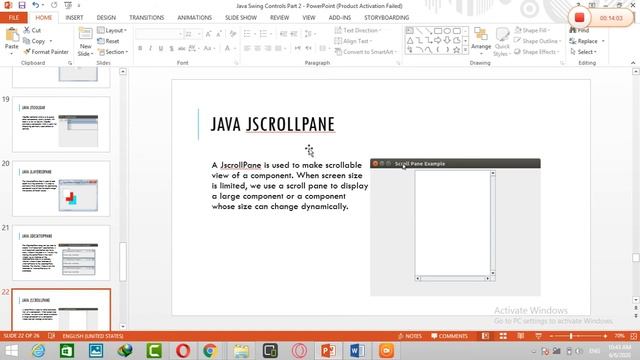Toggle numbered list button

[x=264, y=33]
